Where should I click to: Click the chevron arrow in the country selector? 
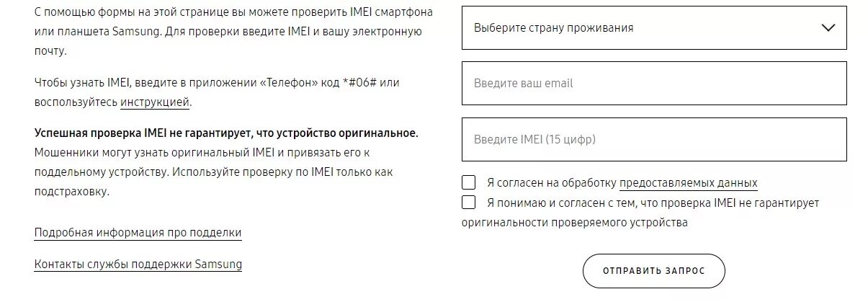pyautogui.click(x=828, y=28)
